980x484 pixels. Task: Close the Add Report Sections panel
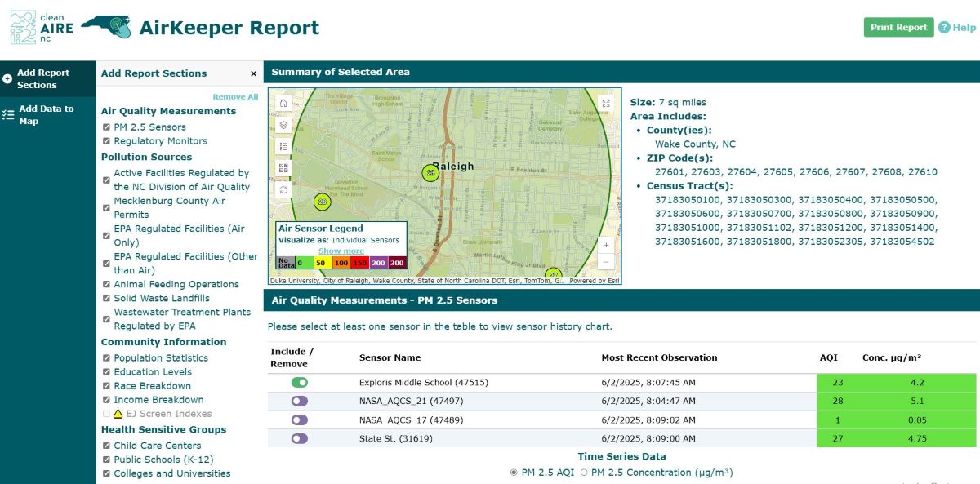click(253, 73)
